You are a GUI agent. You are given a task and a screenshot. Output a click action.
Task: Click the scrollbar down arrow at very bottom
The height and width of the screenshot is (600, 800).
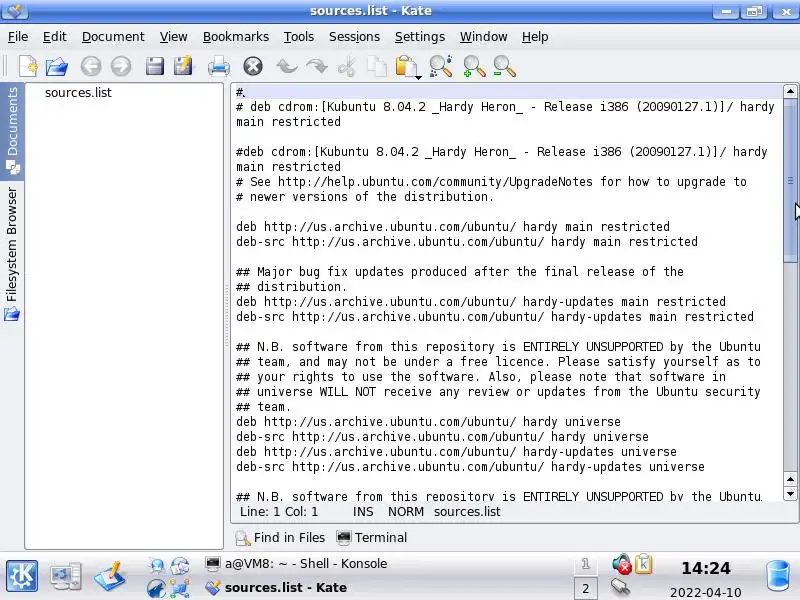pos(790,494)
